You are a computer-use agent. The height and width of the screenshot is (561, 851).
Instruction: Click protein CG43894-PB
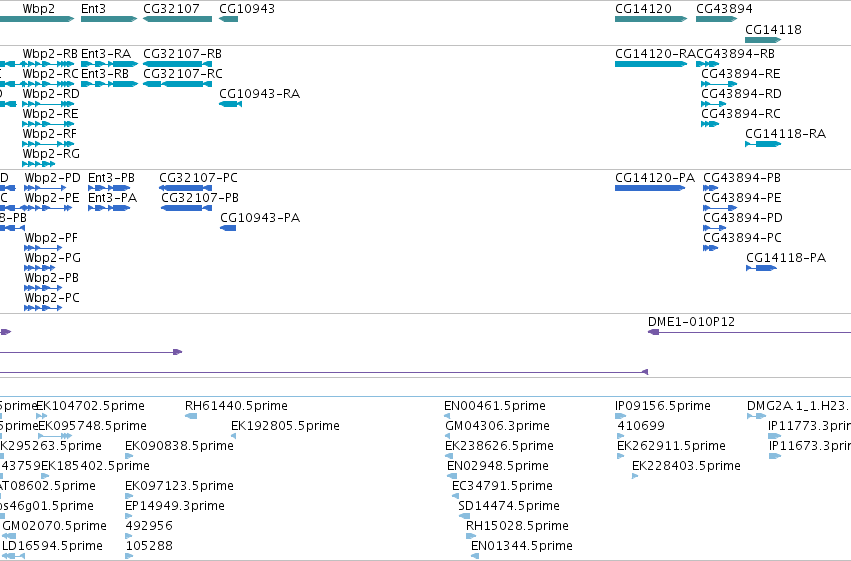click(710, 188)
